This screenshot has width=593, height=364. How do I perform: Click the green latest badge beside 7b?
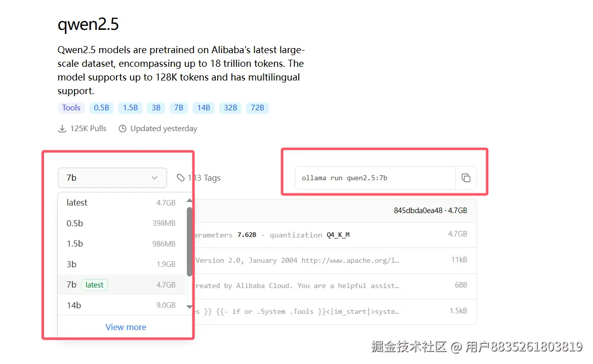pos(94,285)
